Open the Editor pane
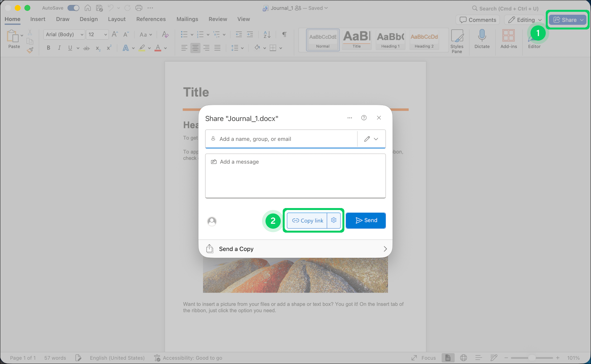 pyautogui.click(x=534, y=40)
